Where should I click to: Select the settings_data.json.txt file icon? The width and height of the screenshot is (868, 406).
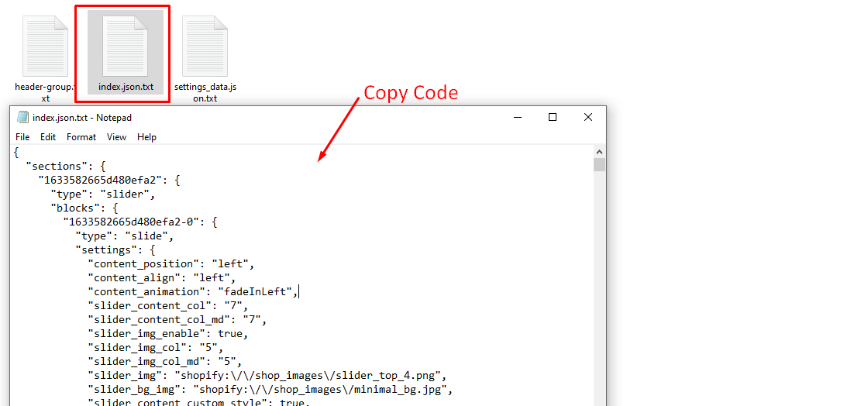(205, 47)
